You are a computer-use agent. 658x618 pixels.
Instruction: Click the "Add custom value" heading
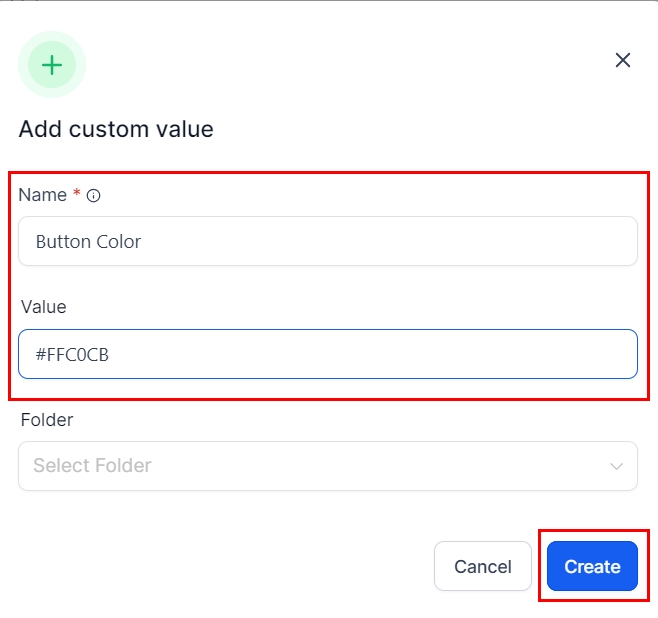click(116, 129)
